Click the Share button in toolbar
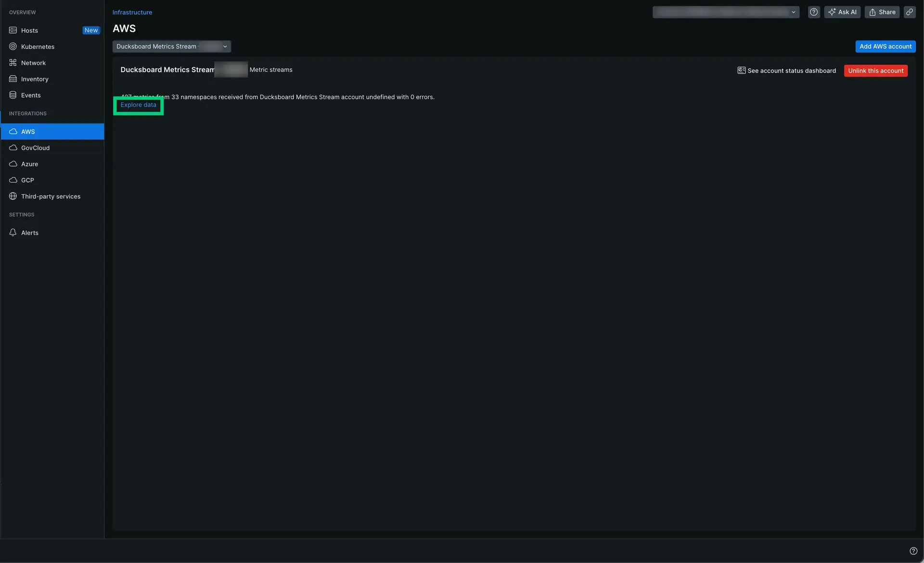Viewport: 924px width, 563px height. (x=882, y=12)
